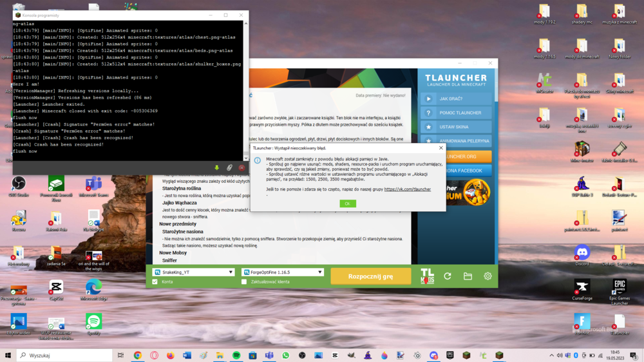Open the shadery mc desktop folder
This screenshot has height=362, width=644.
[x=582, y=14]
